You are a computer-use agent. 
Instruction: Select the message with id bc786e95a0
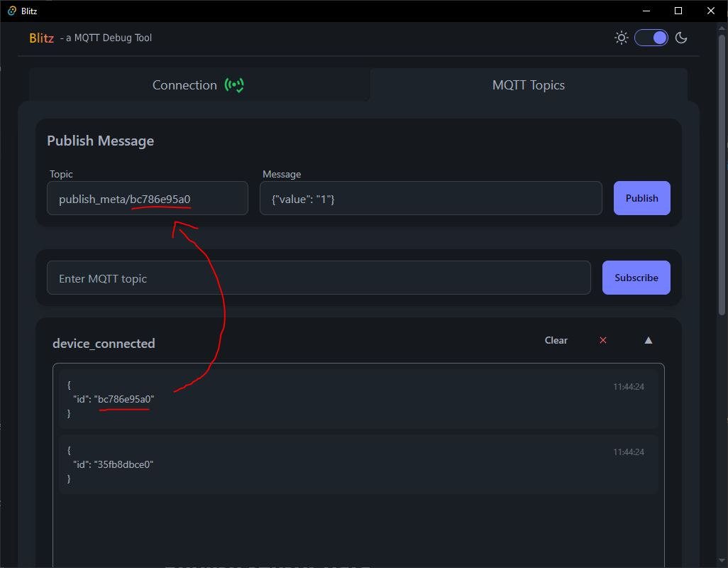point(358,399)
